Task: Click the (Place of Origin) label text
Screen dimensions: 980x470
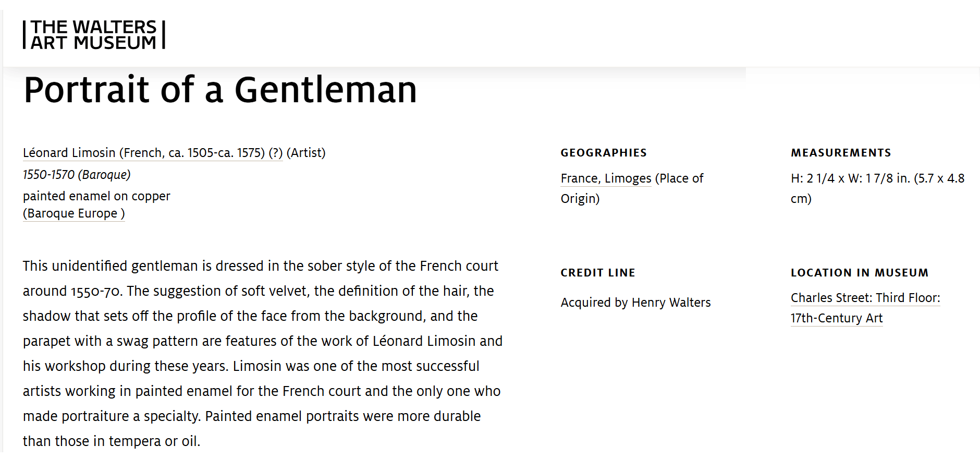Action: [632, 188]
